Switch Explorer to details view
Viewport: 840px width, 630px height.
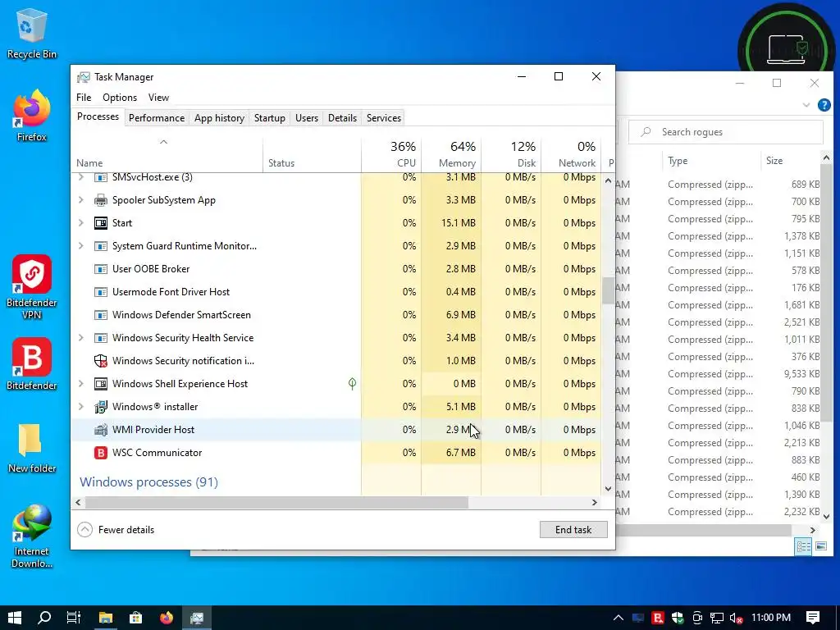pos(804,546)
